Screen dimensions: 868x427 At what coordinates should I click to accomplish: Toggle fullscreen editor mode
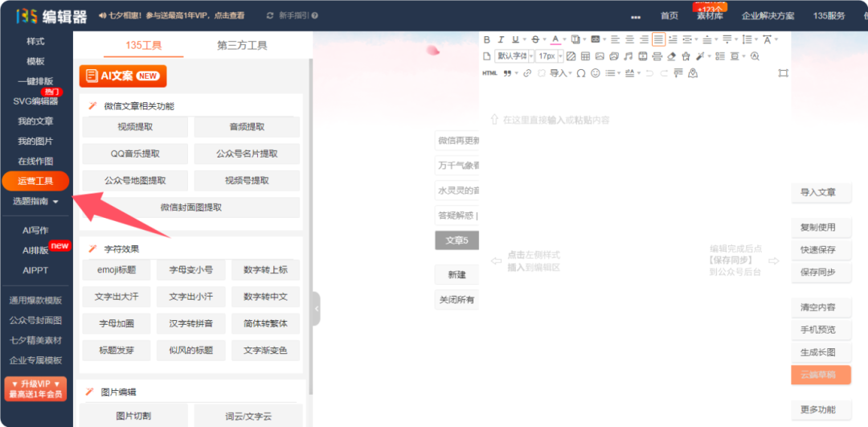click(x=784, y=73)
